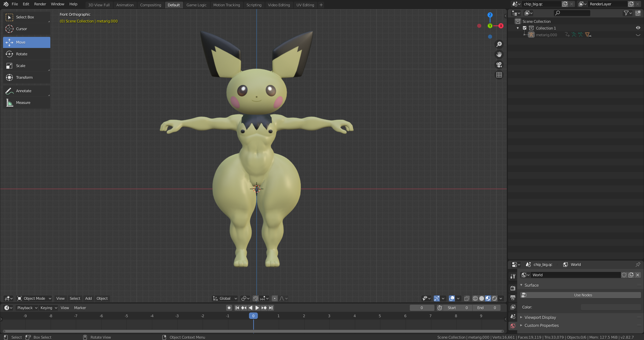Hide Collection 1 with eye icon
The image size is (644, 340).
pyautogui.click(x=638, y=28)
